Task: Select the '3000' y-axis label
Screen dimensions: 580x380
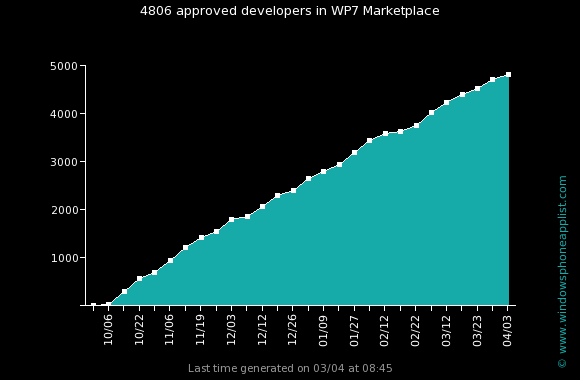Action: click(64, 162)
